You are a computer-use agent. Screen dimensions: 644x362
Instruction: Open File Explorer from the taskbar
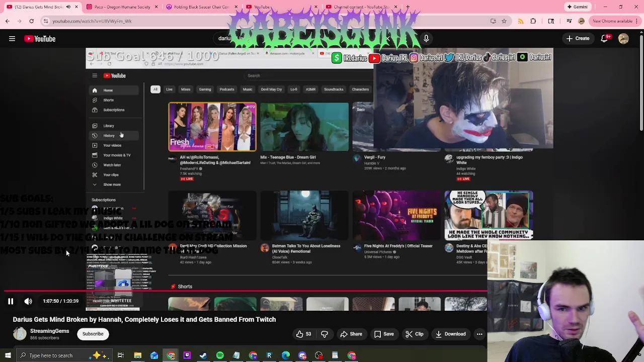(137, 356)
